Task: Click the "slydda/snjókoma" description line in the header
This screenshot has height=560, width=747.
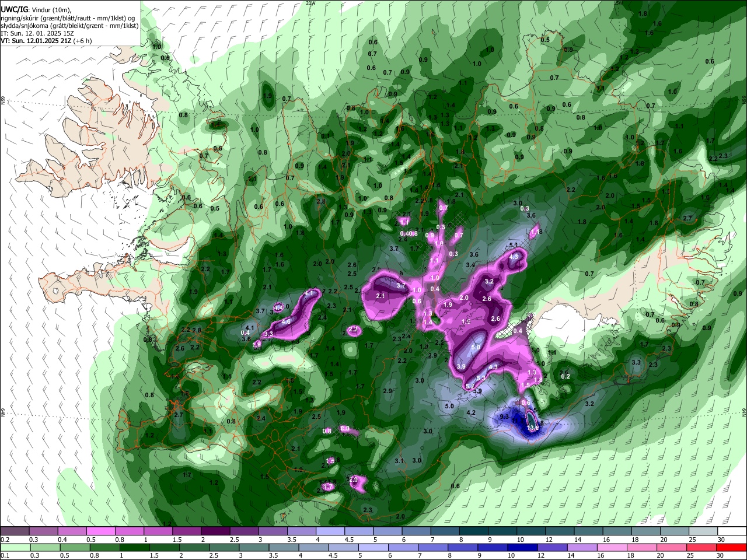Action: (x=69, y=26)
